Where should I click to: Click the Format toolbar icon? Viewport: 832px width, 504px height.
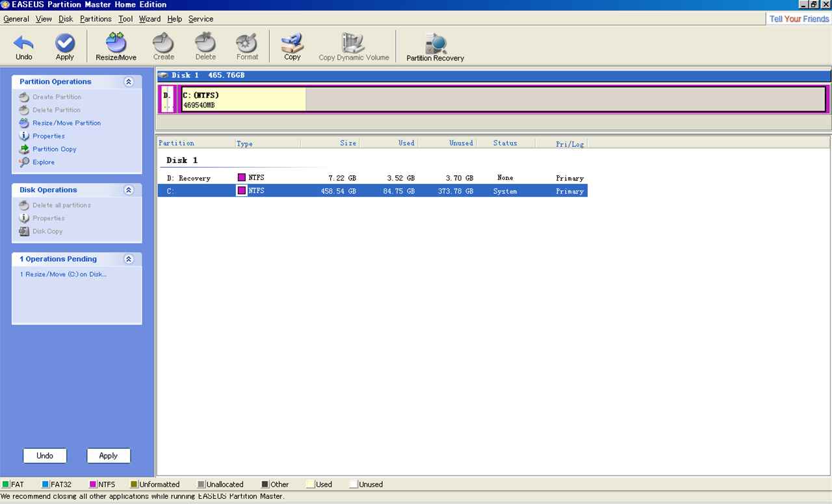click(247, 43)
